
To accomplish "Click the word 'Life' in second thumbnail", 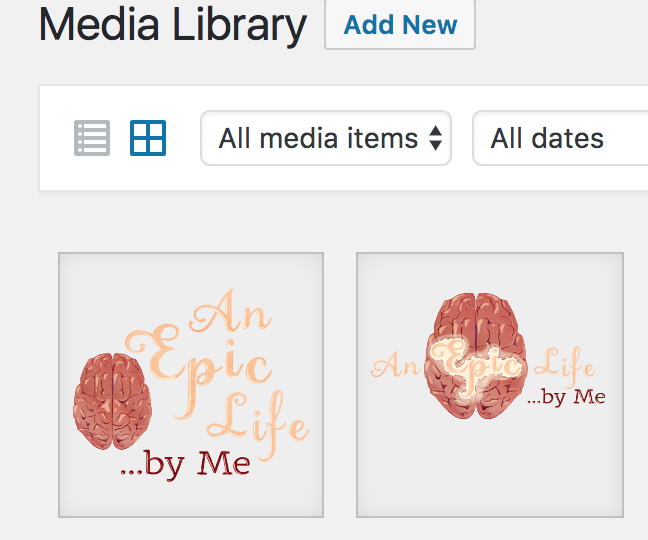I will [x=571, y=362].
